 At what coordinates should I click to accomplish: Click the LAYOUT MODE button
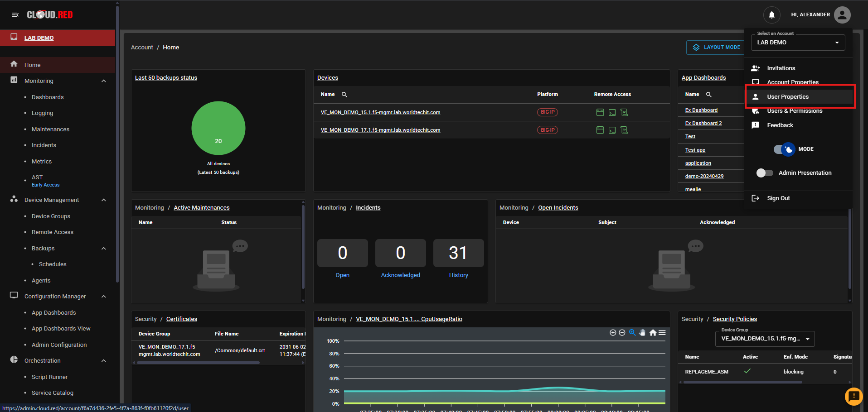pos(716,47)
